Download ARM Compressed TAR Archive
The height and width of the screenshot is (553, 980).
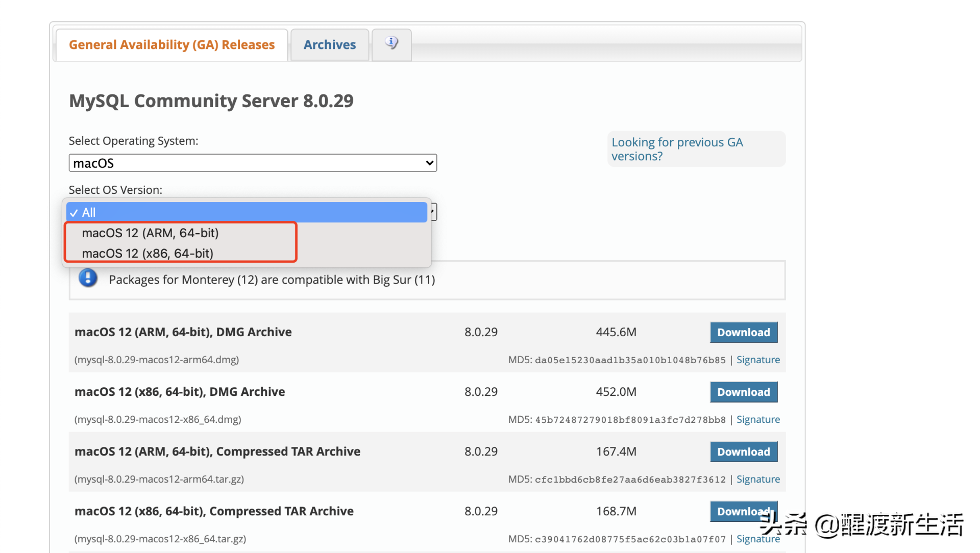click(x=743, y=452)
